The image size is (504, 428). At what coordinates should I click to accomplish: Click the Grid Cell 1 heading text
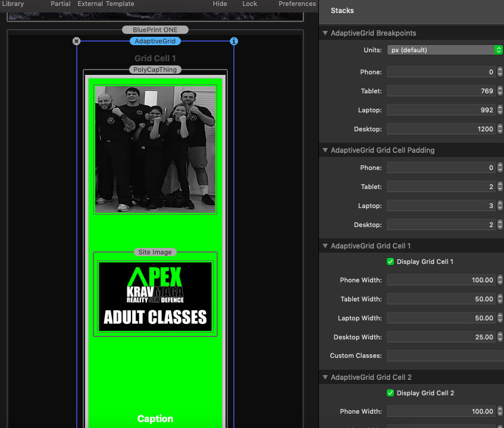pyautogui.click(x=155, y=58)
